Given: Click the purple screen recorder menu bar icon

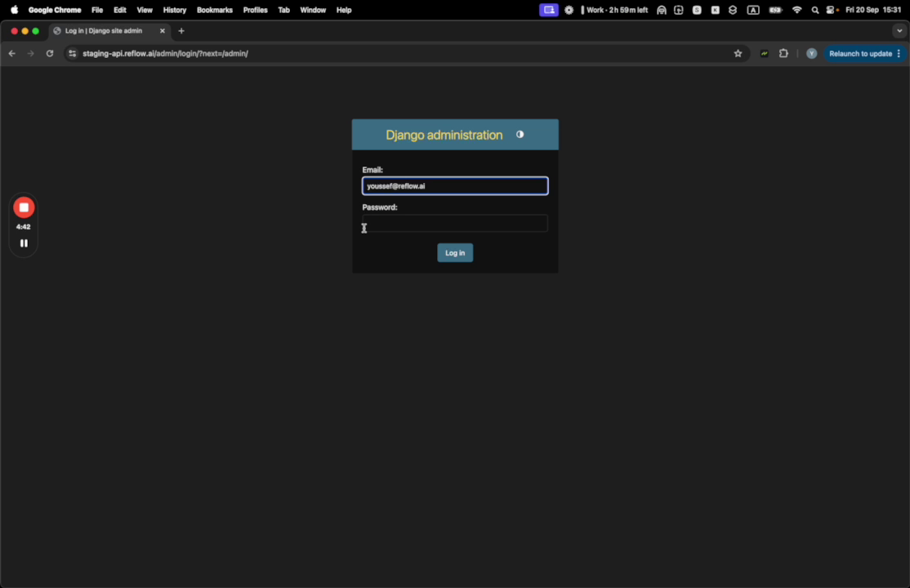Looking at the screenshot, I should (x=548, y=10).
